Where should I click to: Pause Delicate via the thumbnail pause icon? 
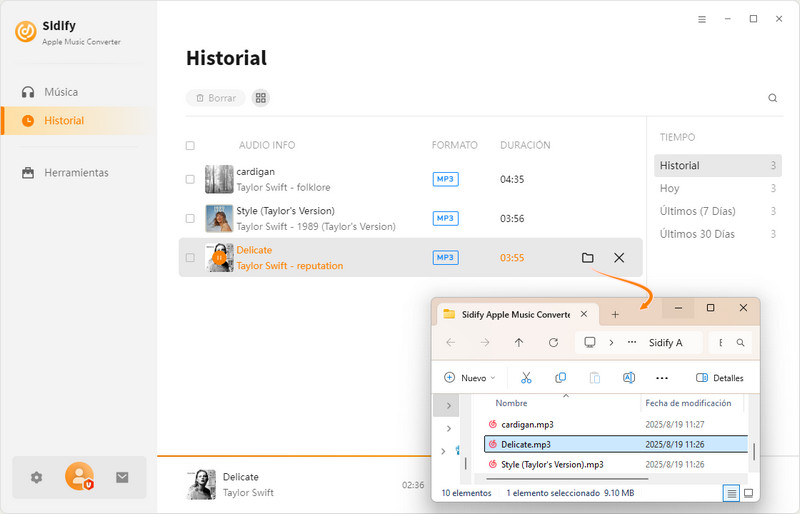(x=219, y=258)
